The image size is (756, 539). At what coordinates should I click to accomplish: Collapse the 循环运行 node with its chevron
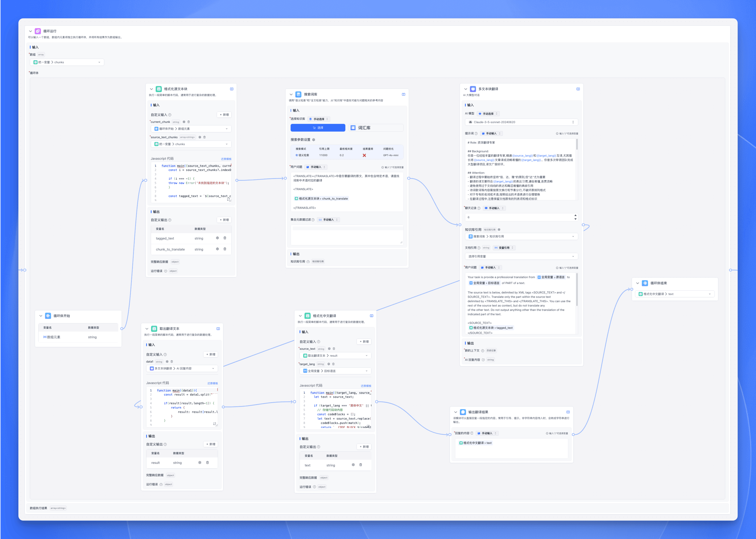coord(30,31)
